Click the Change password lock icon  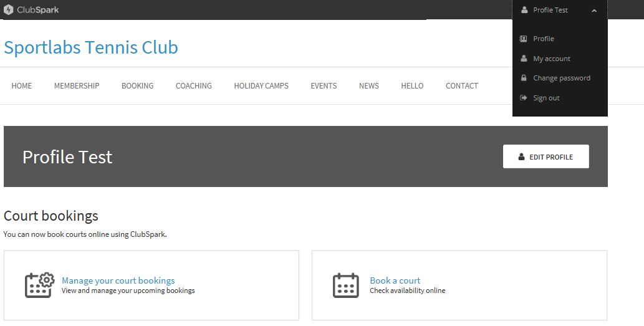(x=524, y=78)
